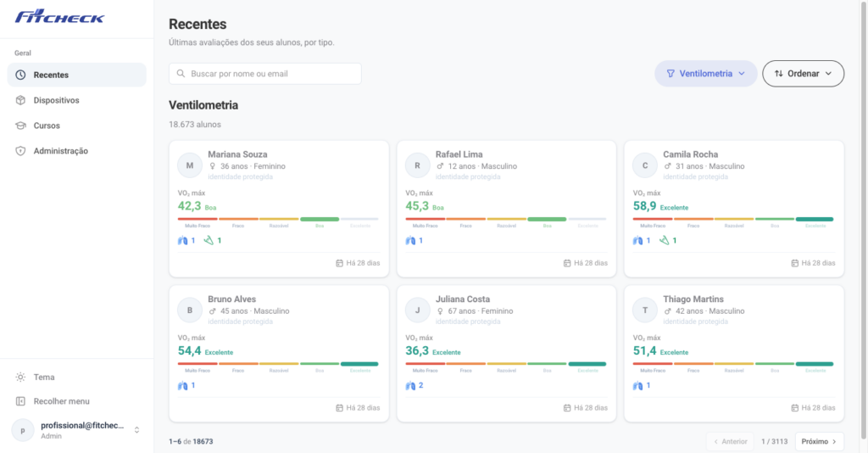Image resolution: width=868 pixels, height=453 pixels.
Task: Click Mariana Souza's VO2 rating bar
Action: click(x=278, y=220)
